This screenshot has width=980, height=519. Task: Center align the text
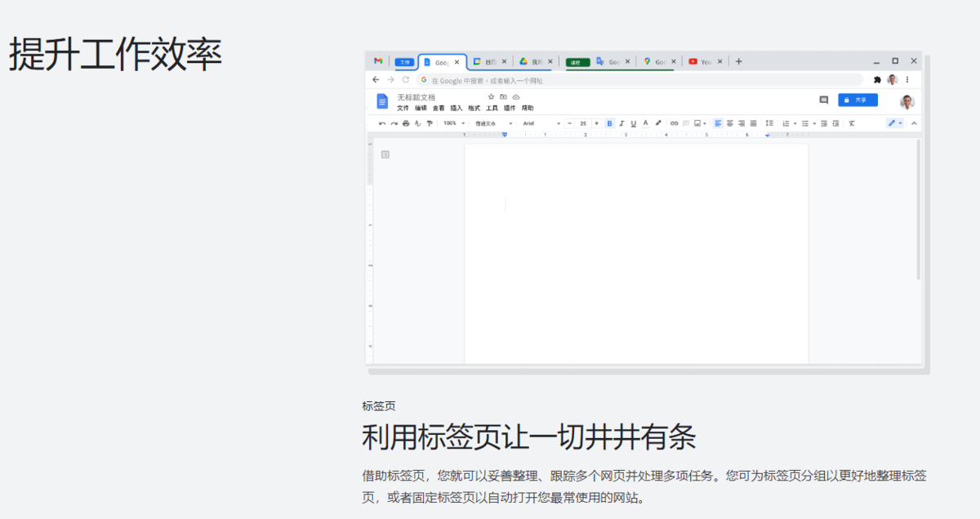click(730, 123)
